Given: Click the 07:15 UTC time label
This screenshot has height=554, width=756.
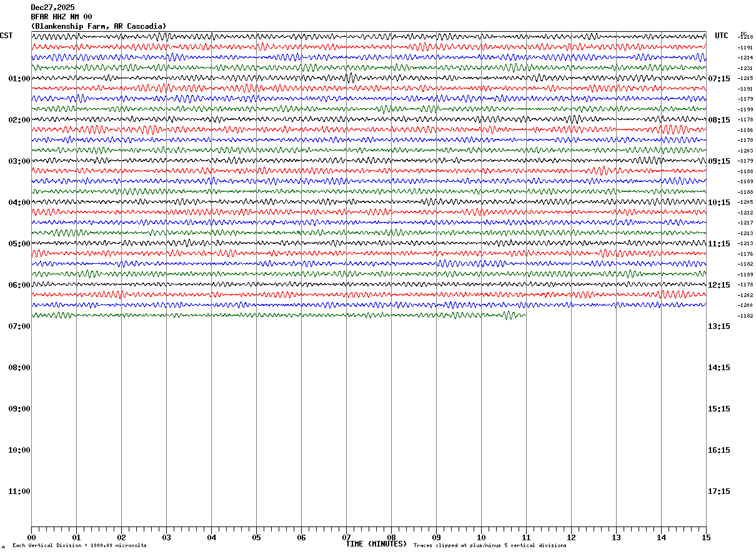Looking at the screenshot, I should coord(719,79).
